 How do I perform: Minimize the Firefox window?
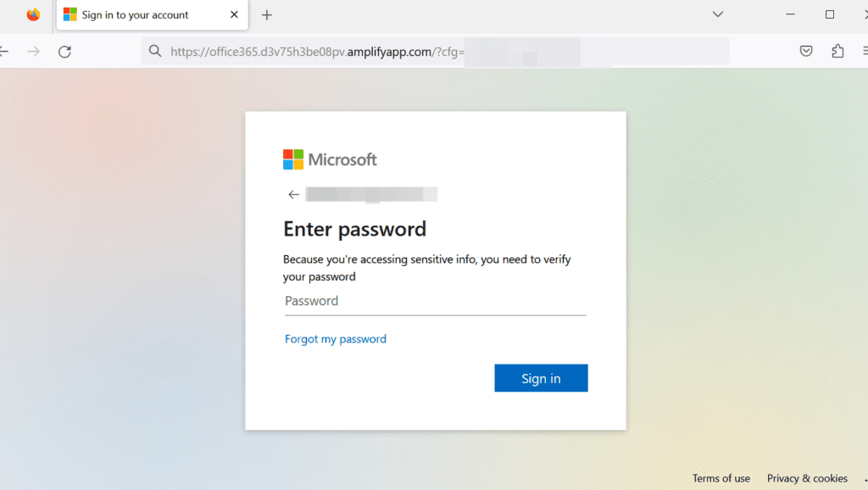[791, 14]
